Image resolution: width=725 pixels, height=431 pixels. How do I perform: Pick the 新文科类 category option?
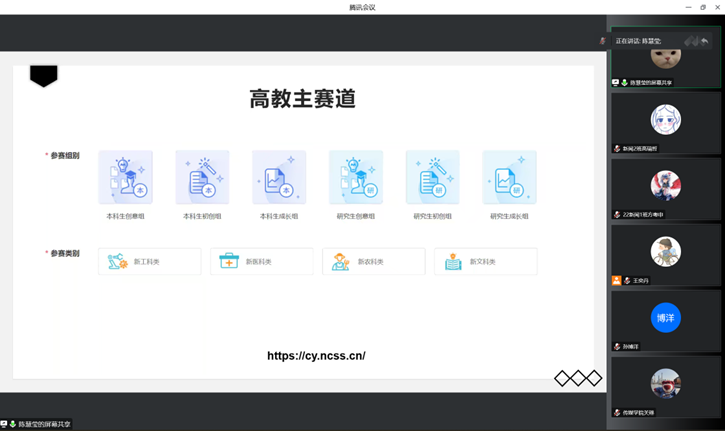click(x=485, y=262)
